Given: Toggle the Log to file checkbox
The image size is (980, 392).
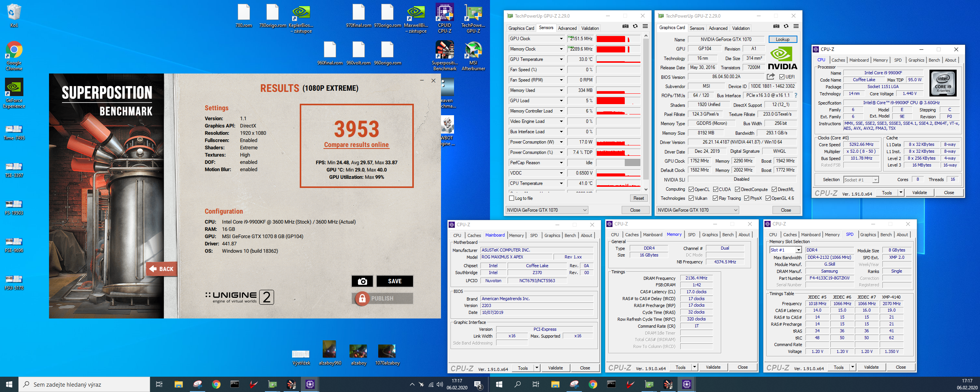Looking at the screenshot, I should 512,198.
